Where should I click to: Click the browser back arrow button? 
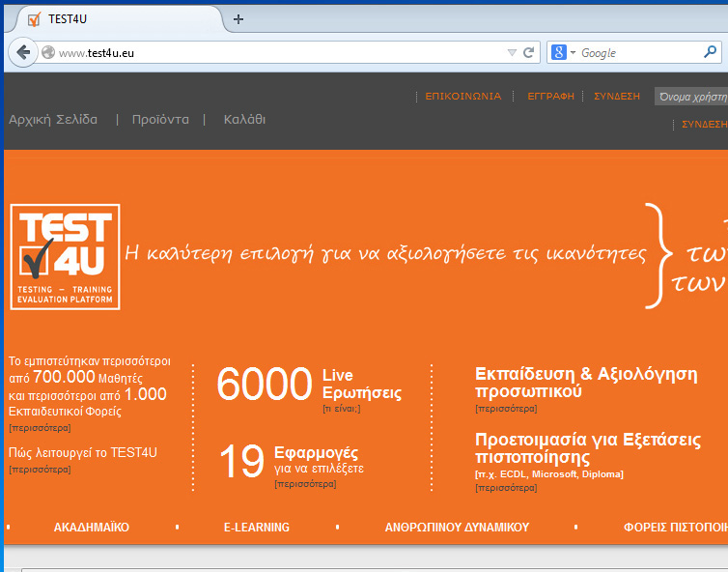(23, 52)
